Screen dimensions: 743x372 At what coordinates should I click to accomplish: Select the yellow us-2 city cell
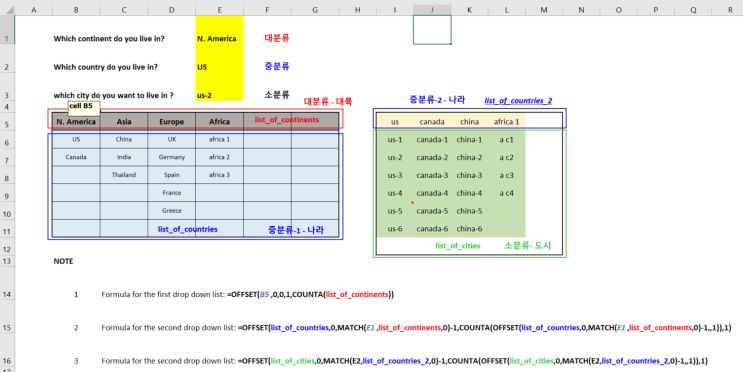tap(219, 87)
